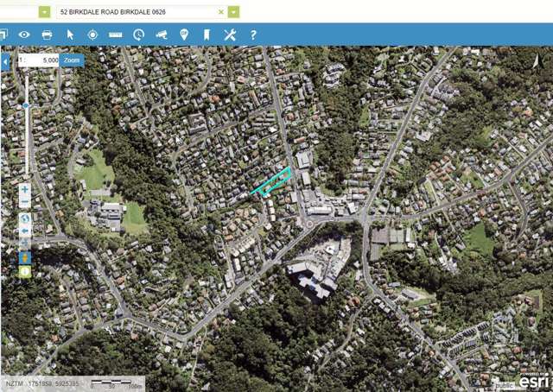Toggle layer visibility eye icon

pyautogui.click(x=24, y=35)
